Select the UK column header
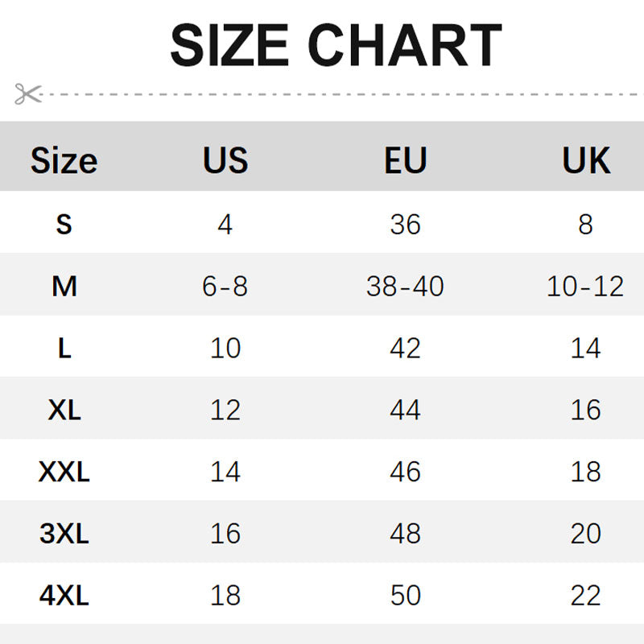This screenshot has width=644, height=644. [x=586, y=160]
